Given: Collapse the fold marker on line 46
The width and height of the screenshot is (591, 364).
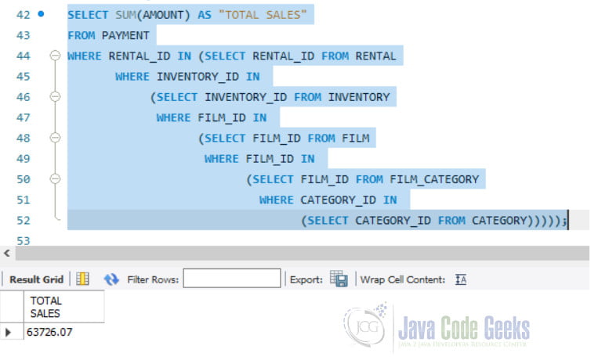Looking at the screenshot, I should coord(55,97).
